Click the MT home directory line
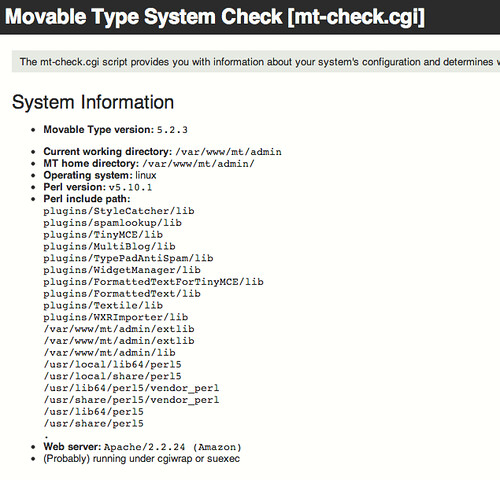Screen dimensions: 500x480 (x=149, y=164)
